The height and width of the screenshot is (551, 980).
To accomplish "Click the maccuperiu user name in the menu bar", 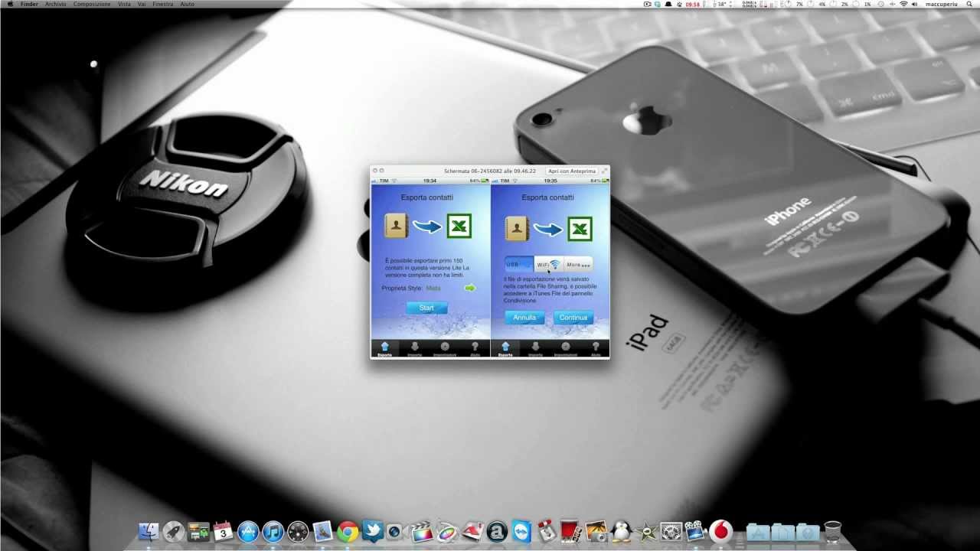I will pyautogui.click(x=942, y=5).
